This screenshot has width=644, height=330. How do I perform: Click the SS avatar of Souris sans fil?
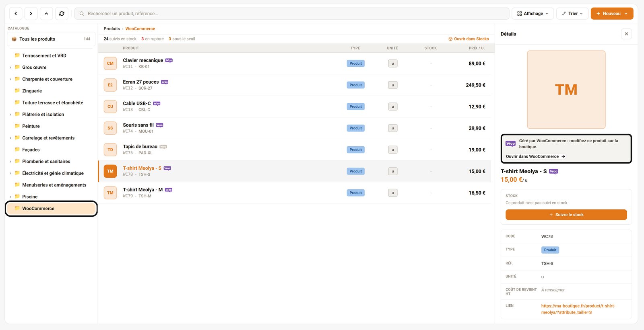(x=110, y=128)
